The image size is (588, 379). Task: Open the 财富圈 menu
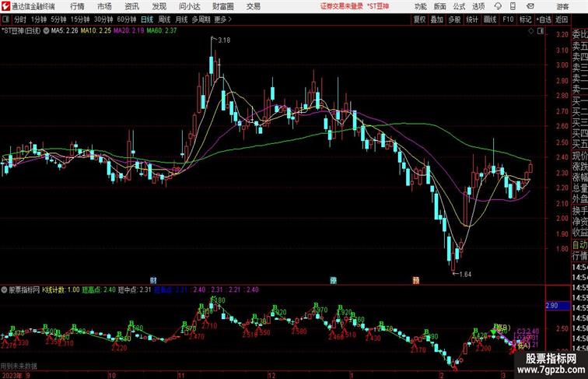tap(223, 6)
